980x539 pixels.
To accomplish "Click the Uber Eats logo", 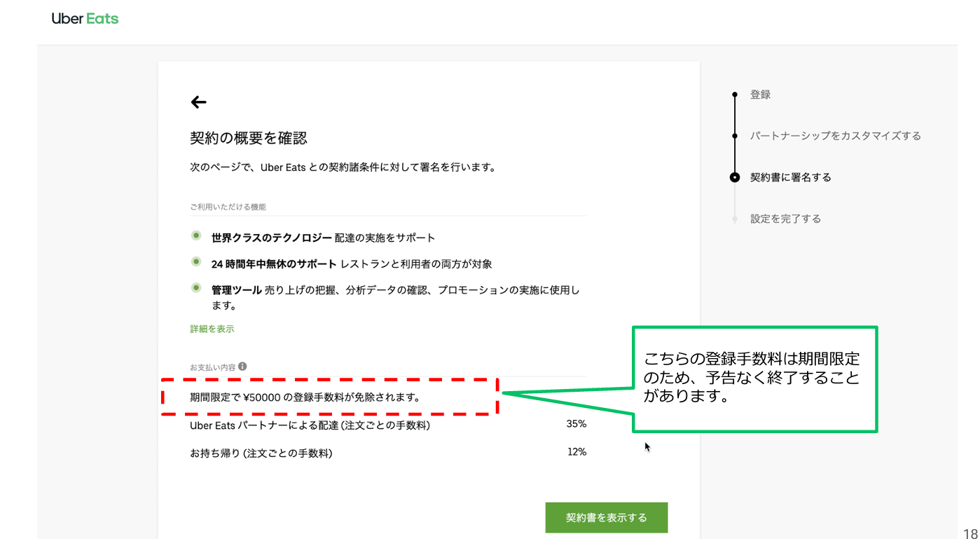I will click(x=85, y=19).
